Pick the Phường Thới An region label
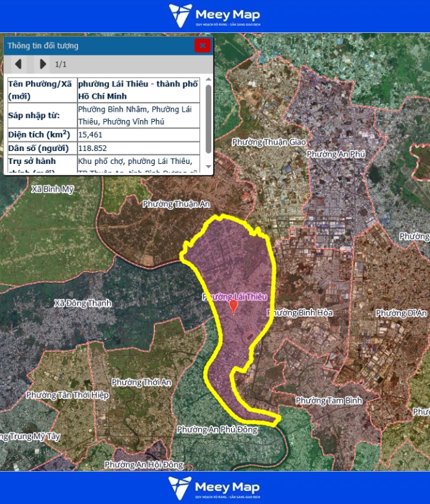 [x=145, y=383]
